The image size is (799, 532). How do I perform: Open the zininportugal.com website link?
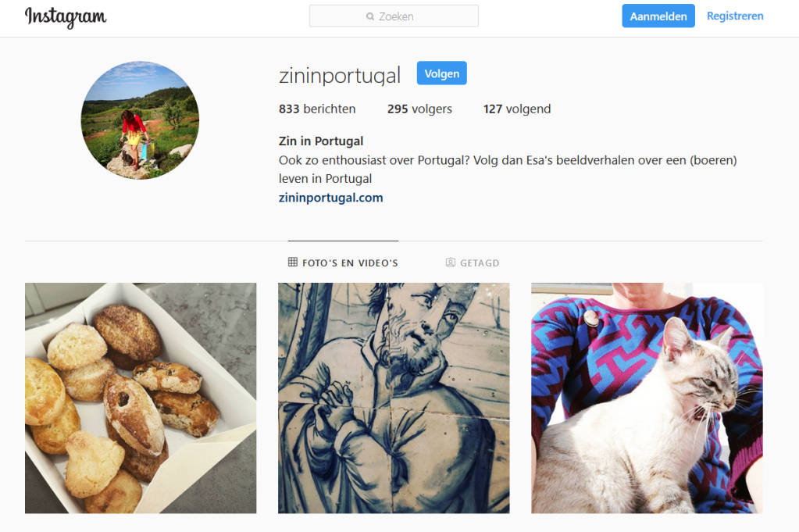coord(330,198)
